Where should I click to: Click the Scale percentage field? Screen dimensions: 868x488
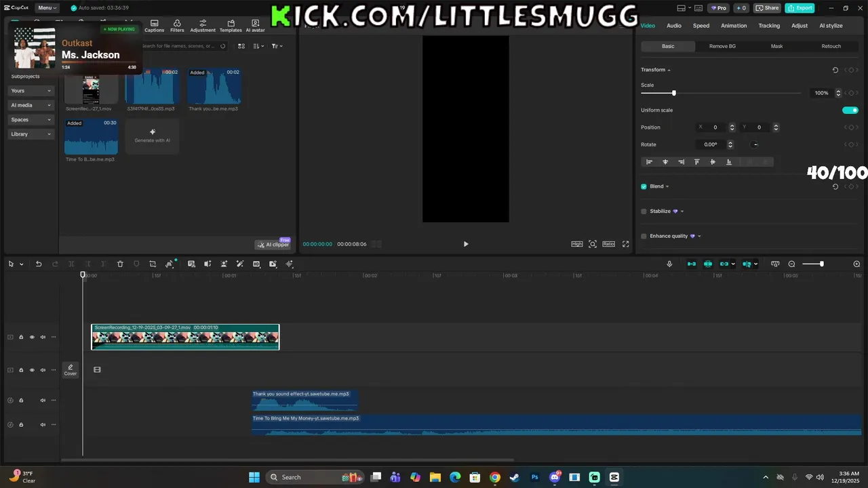(821, 93)
